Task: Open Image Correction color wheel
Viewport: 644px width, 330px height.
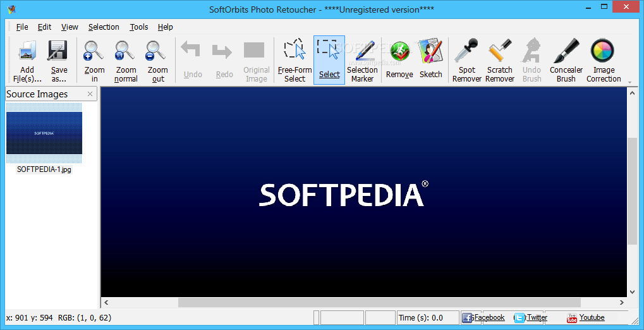Action: point(602,50)
